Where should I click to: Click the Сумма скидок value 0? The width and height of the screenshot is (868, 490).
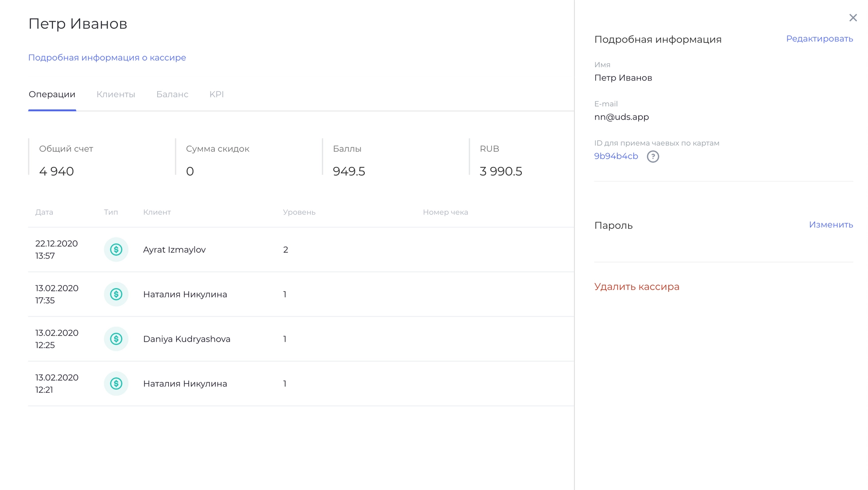(x=190, y=171)
